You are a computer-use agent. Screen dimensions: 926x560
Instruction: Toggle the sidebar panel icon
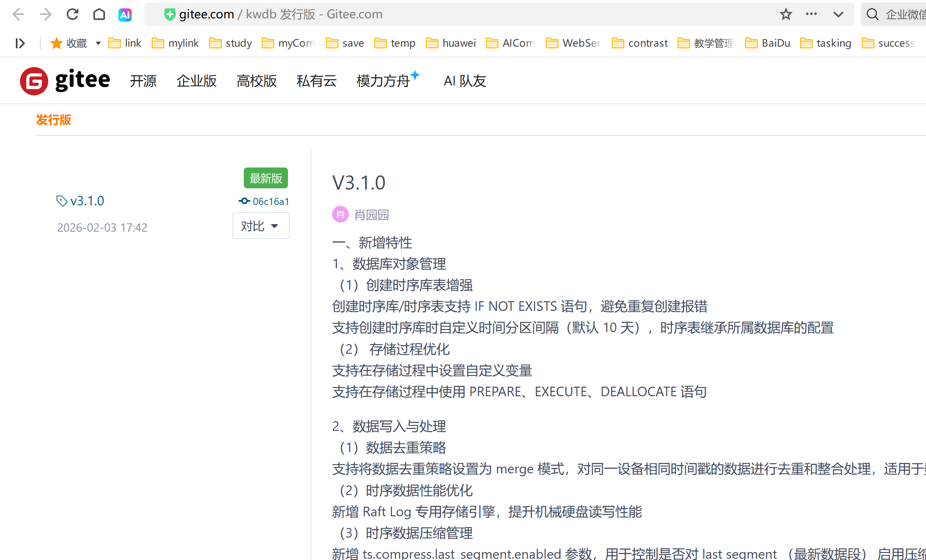[x=20, y=43]
